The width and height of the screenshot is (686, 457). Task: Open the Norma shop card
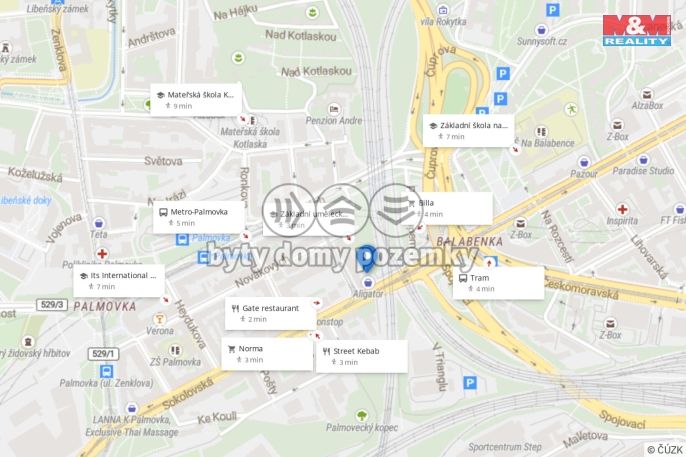coord(267,354)
